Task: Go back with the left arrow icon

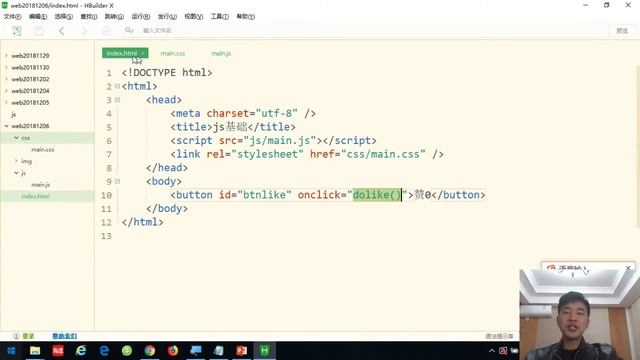Action: pos(62,31)
